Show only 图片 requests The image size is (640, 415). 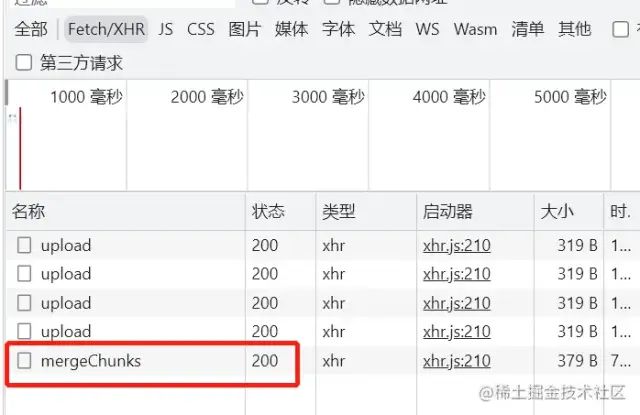click(x=244, y=29)
